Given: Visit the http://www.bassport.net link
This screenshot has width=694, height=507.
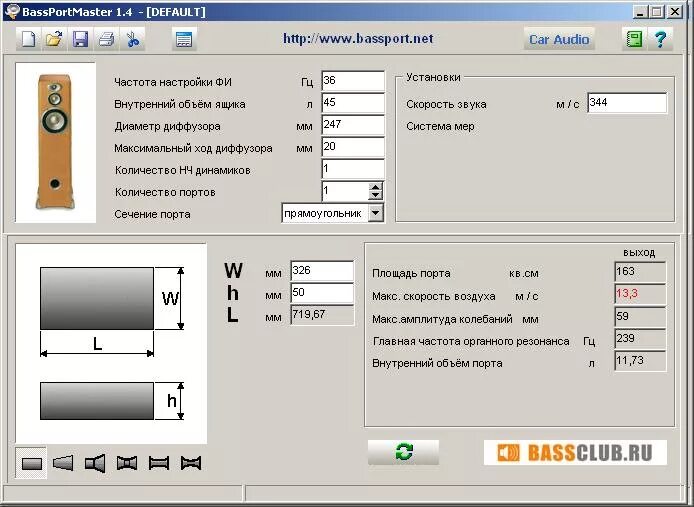Looking at the screenshot, I should click(358, 39).
